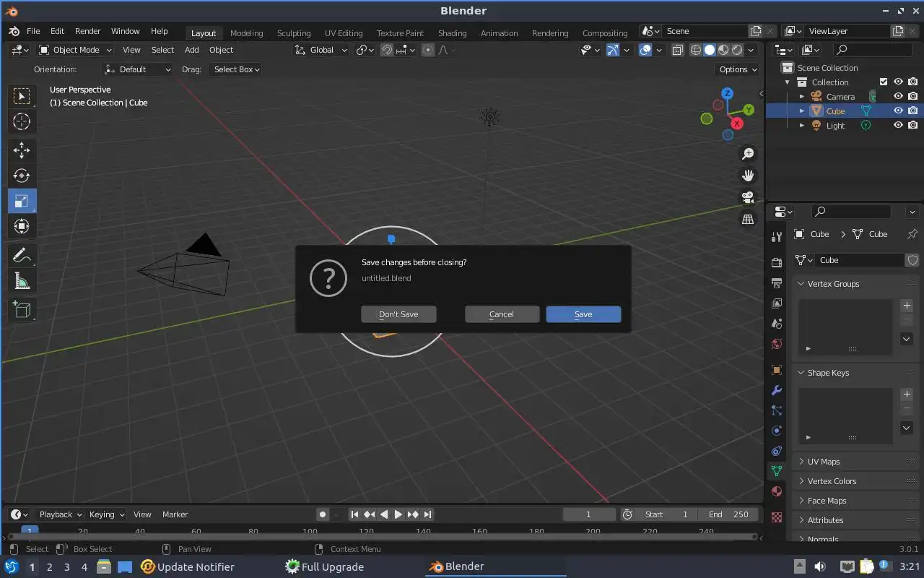Expand the Face Maps panel

[x=855, y=501]
